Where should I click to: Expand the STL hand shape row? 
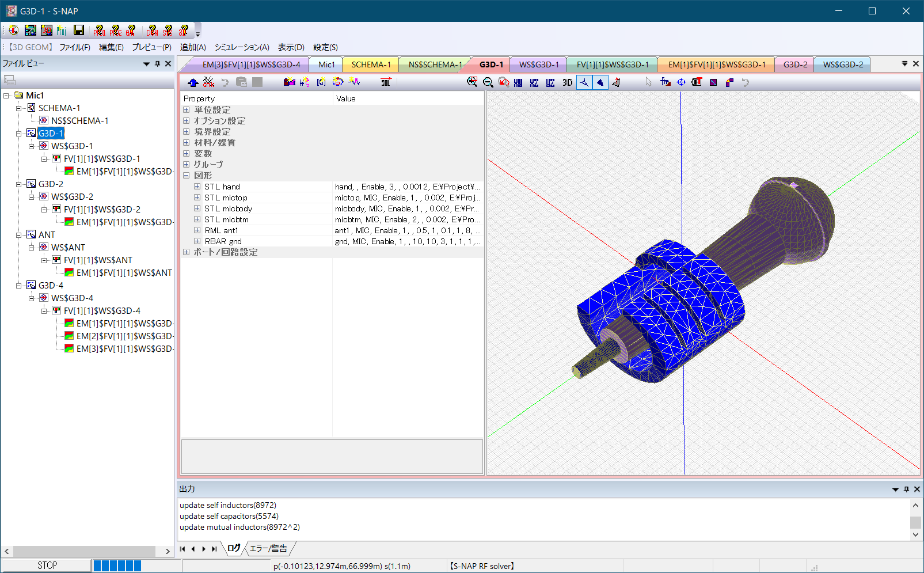tap(197, 187)
